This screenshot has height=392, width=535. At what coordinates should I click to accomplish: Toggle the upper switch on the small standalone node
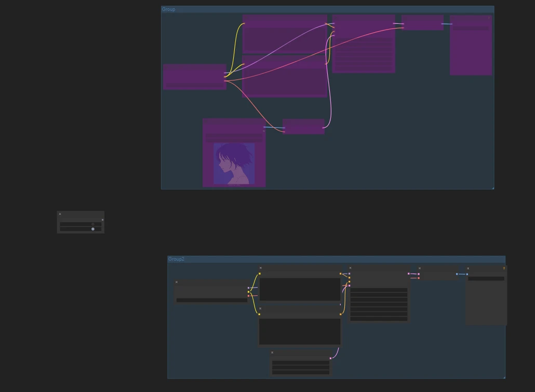click(x=93, y=224)
